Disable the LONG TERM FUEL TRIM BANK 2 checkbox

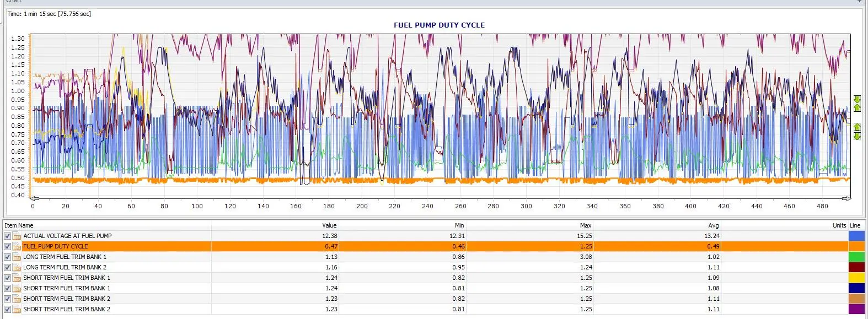pos(8,267)
